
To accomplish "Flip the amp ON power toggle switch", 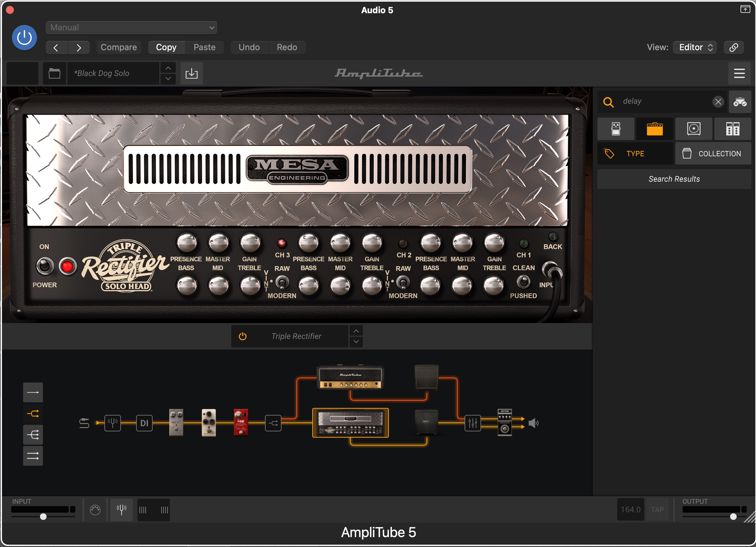I will point(45,266).
